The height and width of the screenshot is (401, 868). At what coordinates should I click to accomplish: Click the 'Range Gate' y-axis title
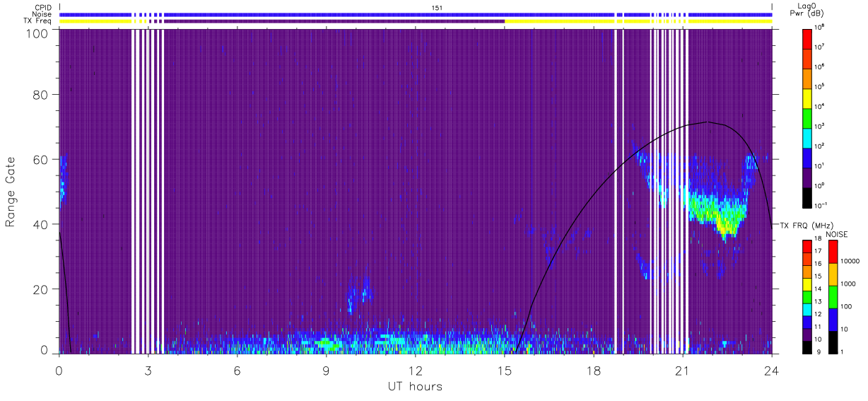click(x=11, y=192)
